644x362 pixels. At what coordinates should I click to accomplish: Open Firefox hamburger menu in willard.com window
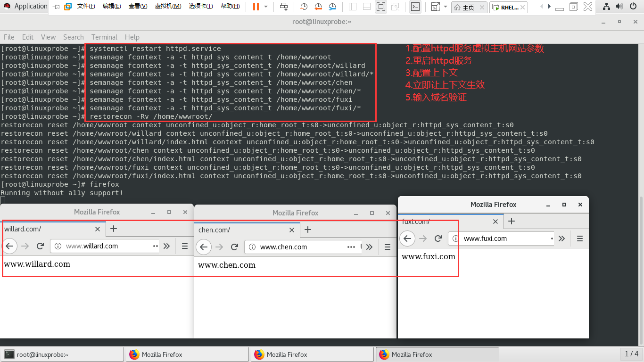[184, 246]
